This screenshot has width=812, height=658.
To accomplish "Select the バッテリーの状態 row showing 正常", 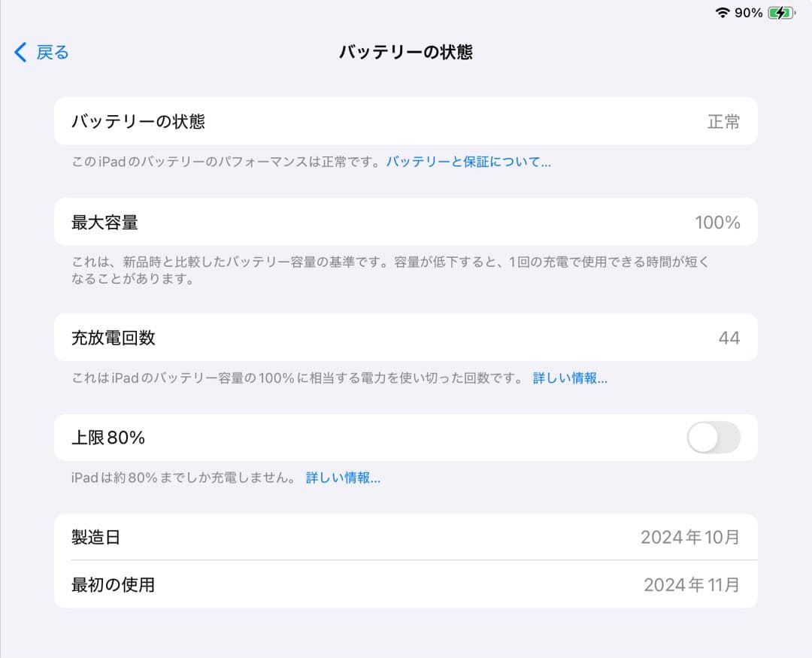I will tap(405, 121).
